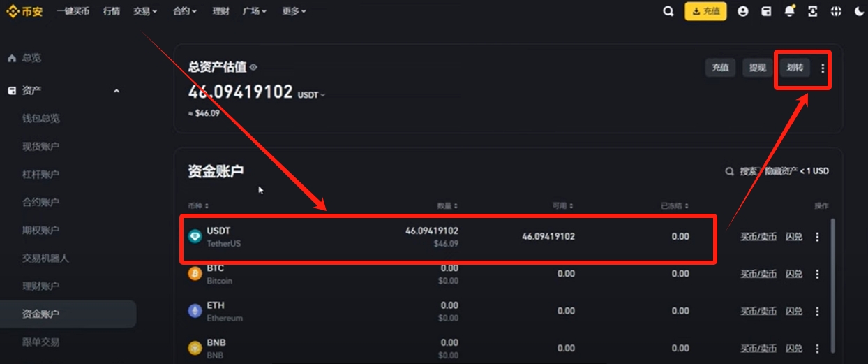
Task: Open 跟单交易 in sidebar
Action: (41, 342)
